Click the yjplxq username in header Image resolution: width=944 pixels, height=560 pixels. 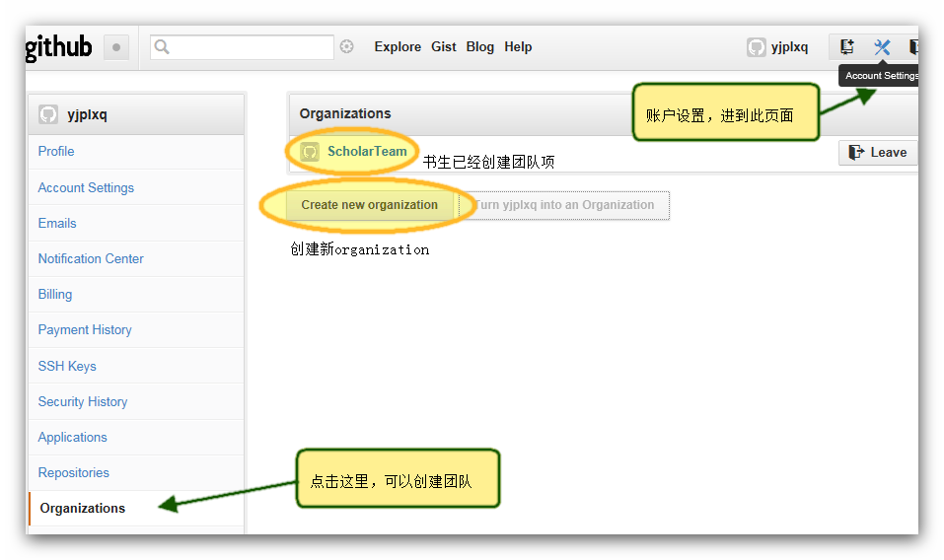[x=789, y=47]
